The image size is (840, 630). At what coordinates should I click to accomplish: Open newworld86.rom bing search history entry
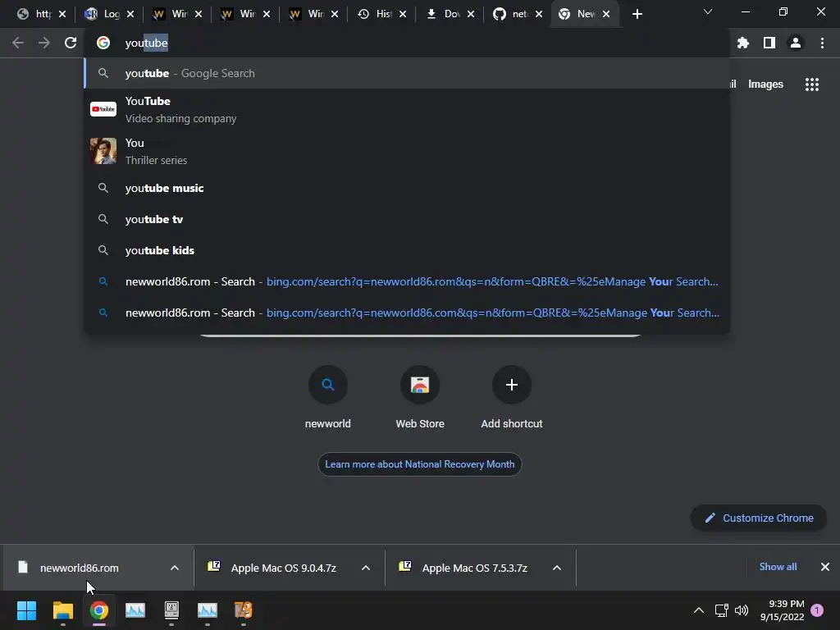407,281
